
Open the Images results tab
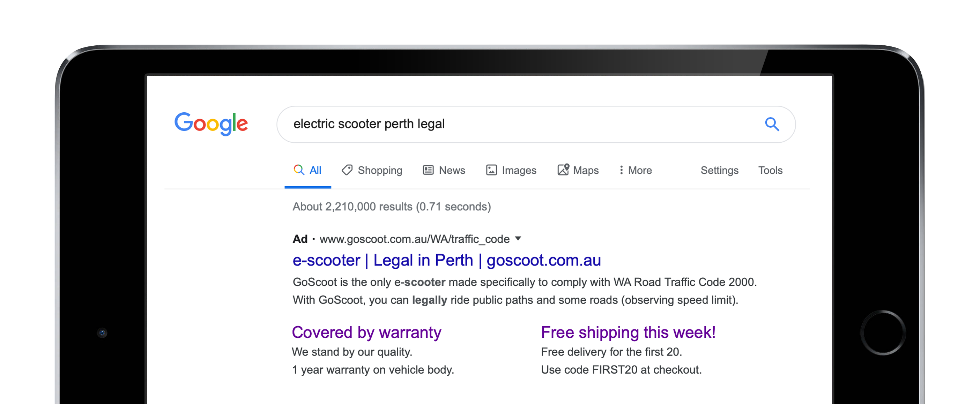click(x=519, y=170)
